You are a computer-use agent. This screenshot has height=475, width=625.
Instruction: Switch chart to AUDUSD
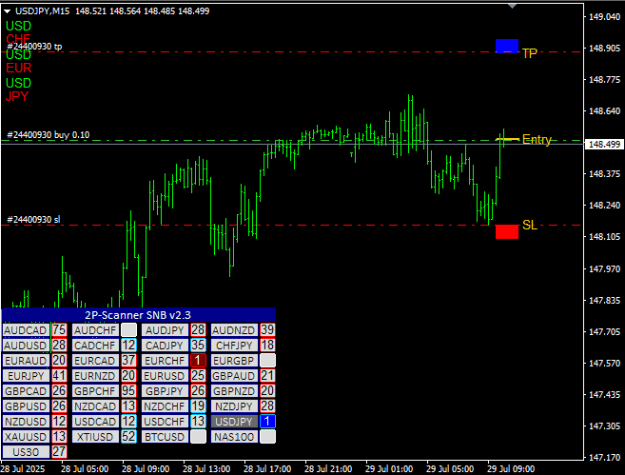pos(26,345)
